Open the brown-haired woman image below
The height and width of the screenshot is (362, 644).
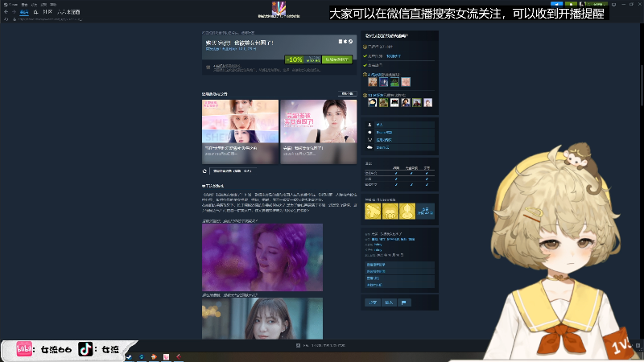click(x=262, y=319)
